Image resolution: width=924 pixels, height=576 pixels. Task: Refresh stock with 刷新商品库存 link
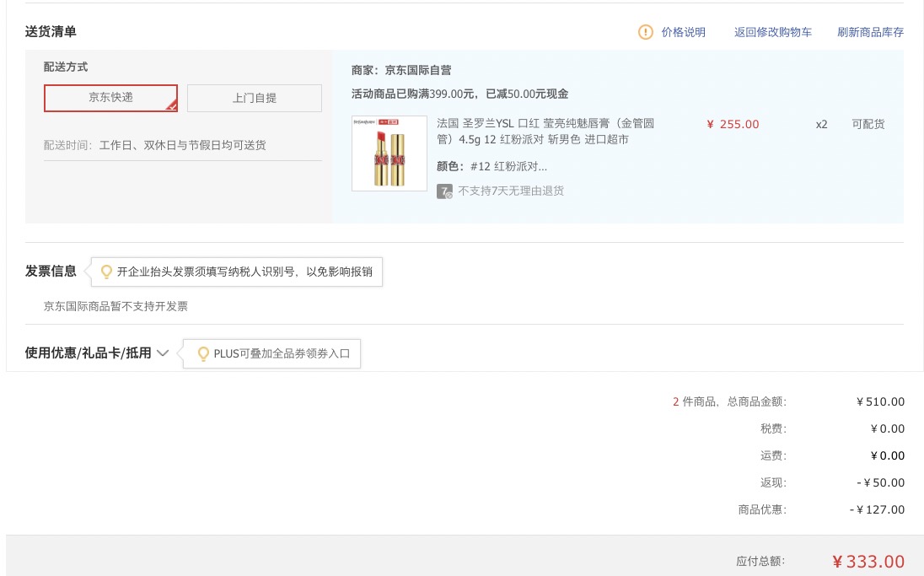click(x=870, y=32)
